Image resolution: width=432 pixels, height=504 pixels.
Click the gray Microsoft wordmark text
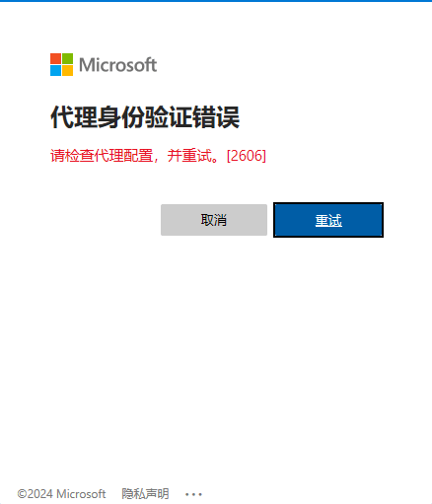[x=118, y=65]
